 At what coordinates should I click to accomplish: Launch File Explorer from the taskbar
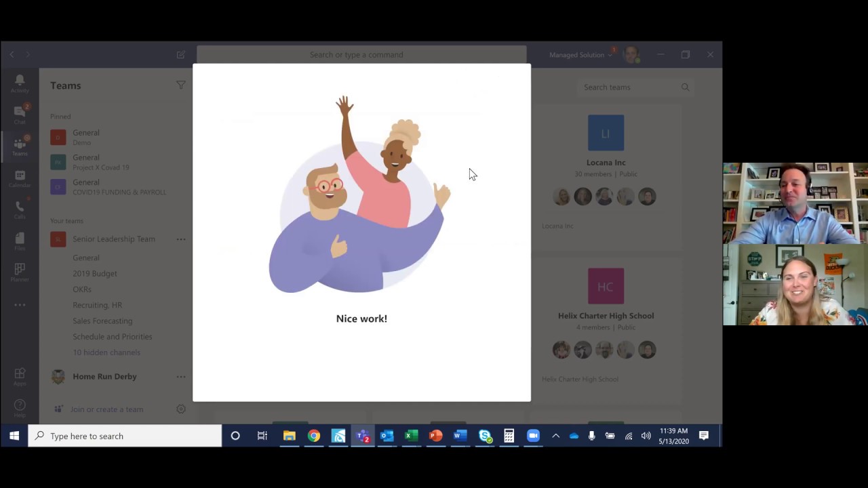click(x=290, y=436)
